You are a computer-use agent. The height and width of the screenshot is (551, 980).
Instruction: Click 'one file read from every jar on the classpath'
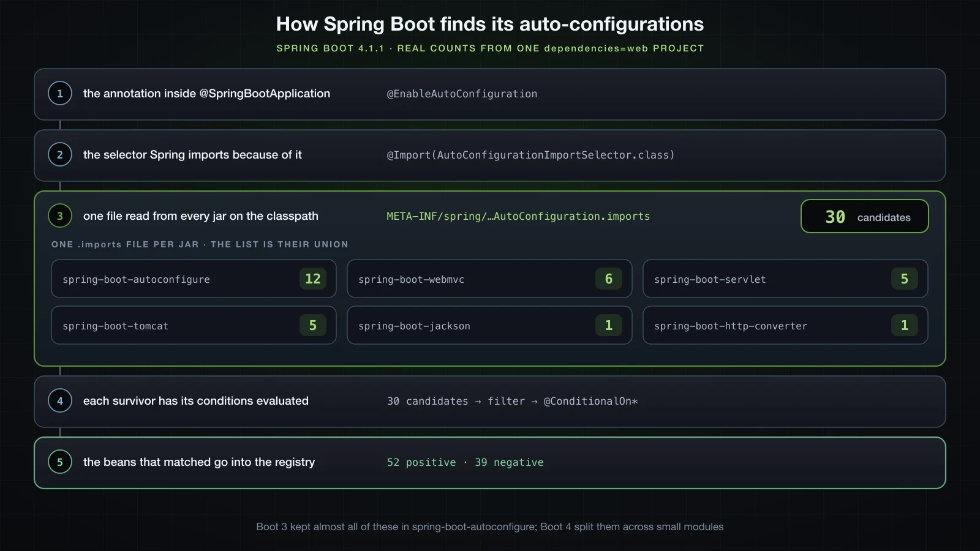point(201,216)
